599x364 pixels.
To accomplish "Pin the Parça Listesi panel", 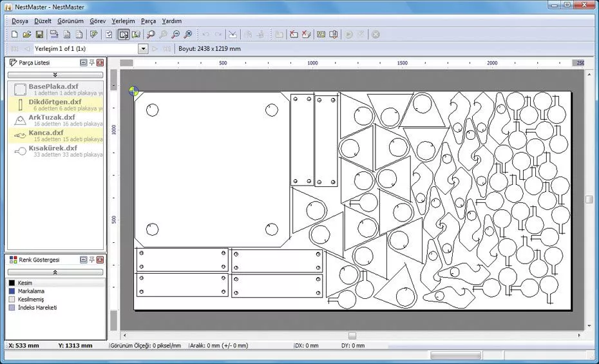I will (x=91, y=62).
